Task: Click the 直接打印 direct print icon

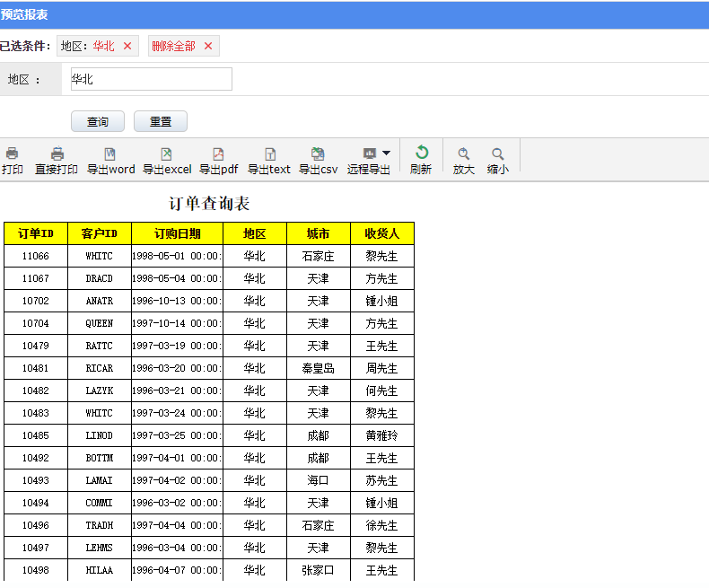Action: point(57,154)
